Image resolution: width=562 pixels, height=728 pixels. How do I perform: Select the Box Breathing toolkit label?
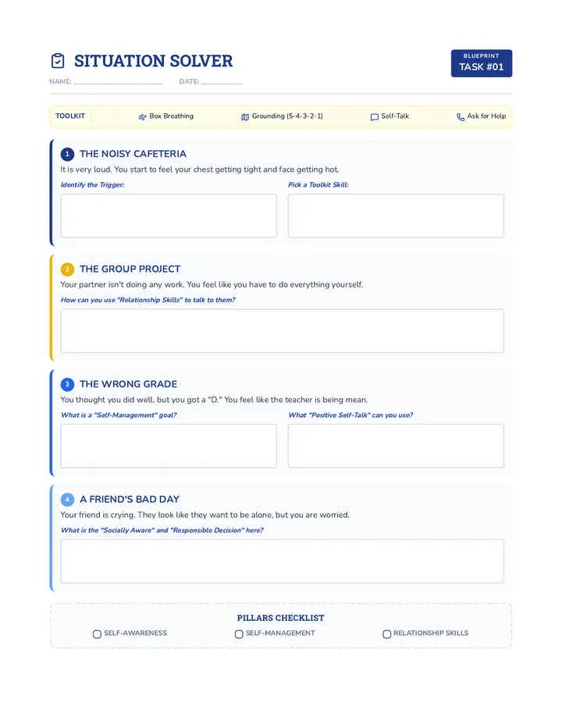coord(171,116)
